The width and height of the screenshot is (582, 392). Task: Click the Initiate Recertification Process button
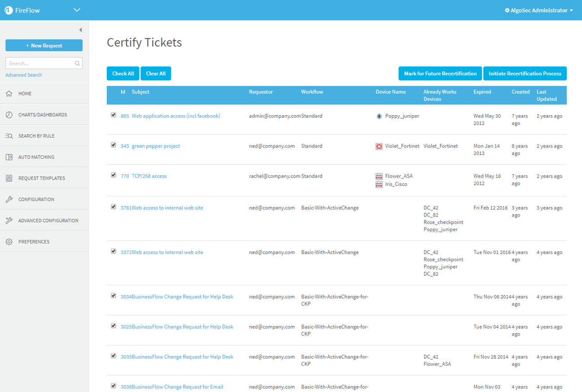525,74
